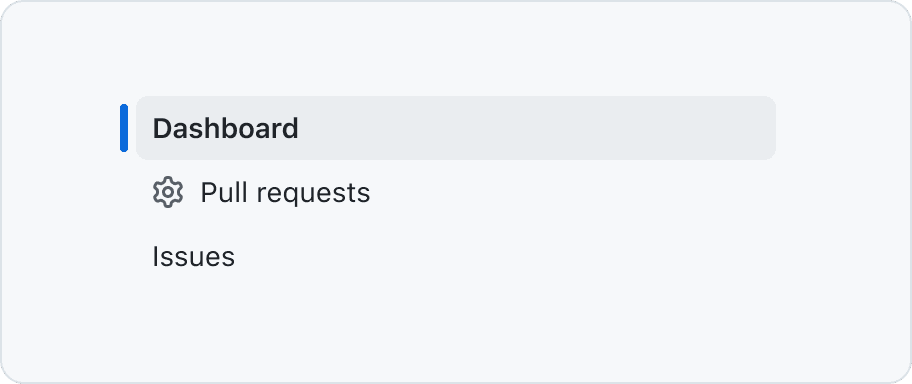Open the Dashboard navigation item
The height and width of the screenshot is (384, 912).
(x=456, y=128)
